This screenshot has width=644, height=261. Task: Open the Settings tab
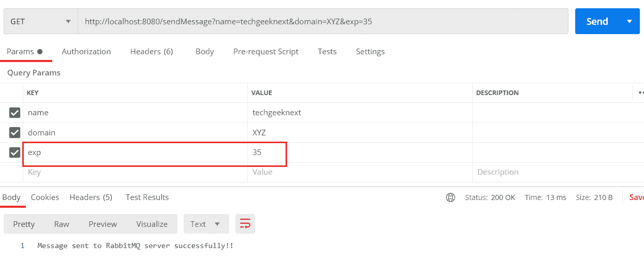[x=370, y=52]
